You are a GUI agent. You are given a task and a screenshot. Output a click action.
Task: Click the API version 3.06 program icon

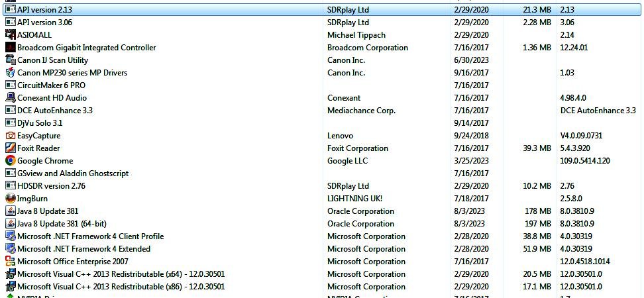pos(11,22)
